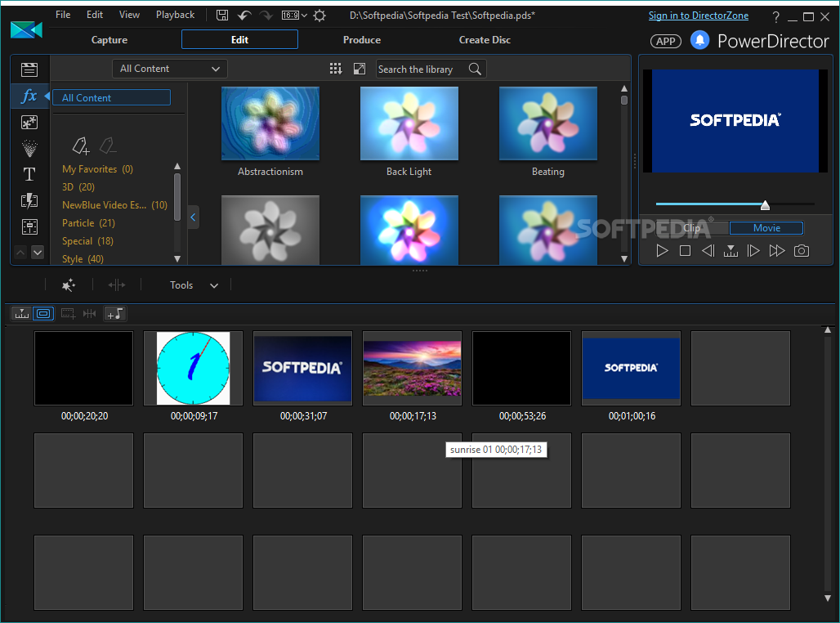The image size is (840, 623).
Task: Select the Special (18) tag
Action: (88, 240)
